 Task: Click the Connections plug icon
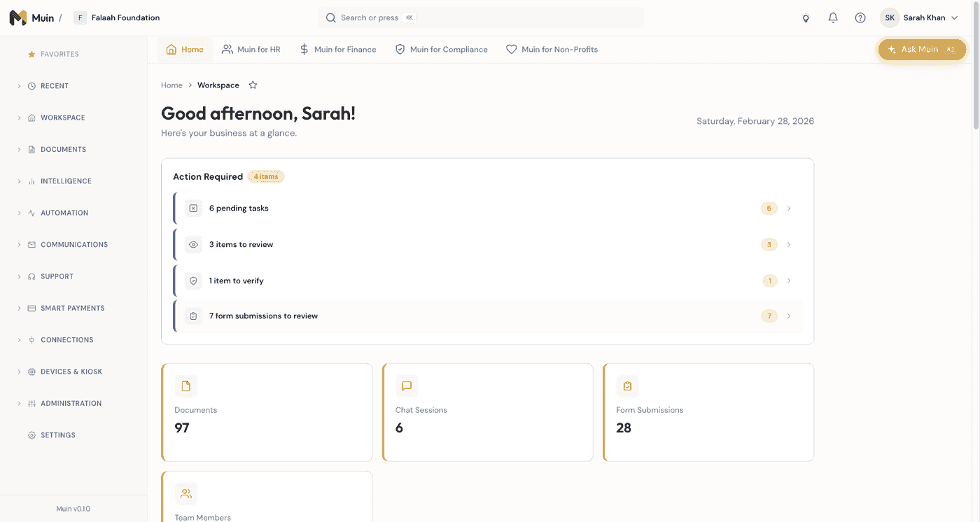[31, 340]
